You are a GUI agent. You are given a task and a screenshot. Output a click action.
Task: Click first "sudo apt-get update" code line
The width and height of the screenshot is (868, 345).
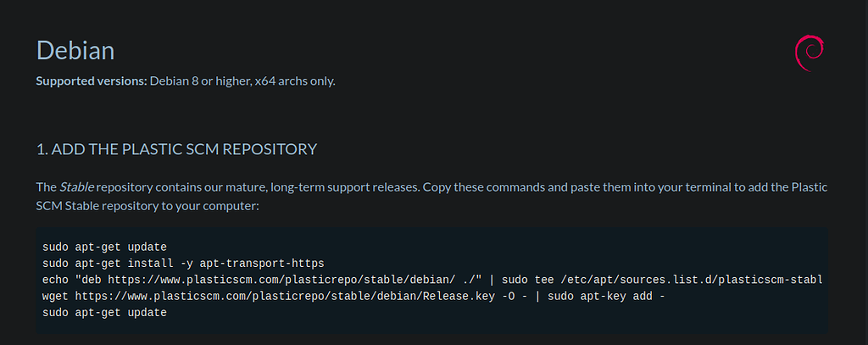pos(104,247)
